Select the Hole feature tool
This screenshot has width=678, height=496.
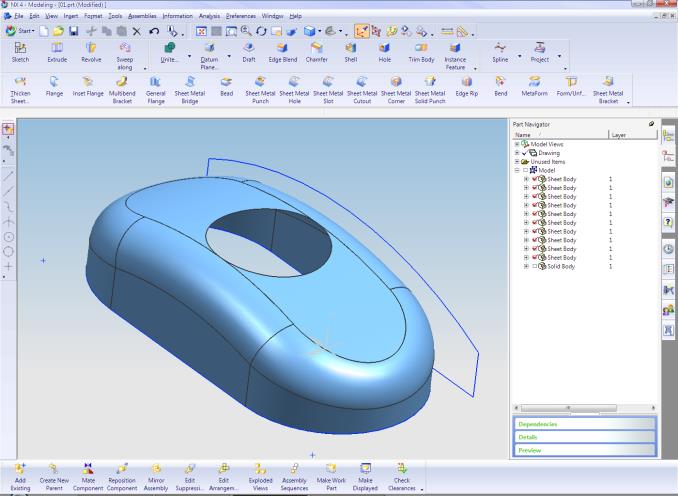click(384, 52)
